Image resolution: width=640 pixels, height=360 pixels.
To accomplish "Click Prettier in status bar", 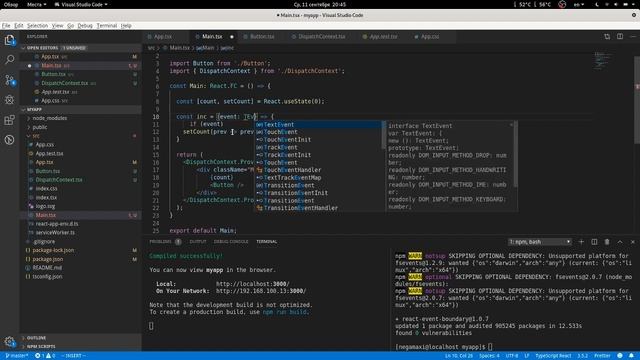I will click(602, 356).
